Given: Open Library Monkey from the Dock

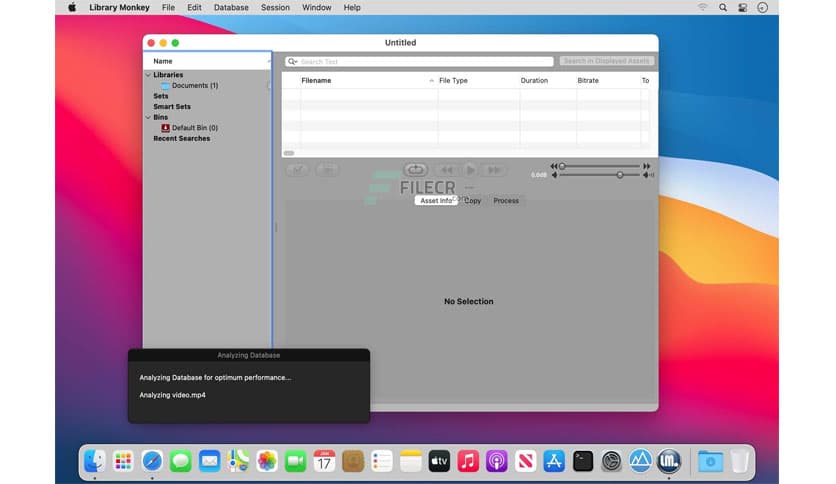Looking at the screenshot, I should coord(669,461).
